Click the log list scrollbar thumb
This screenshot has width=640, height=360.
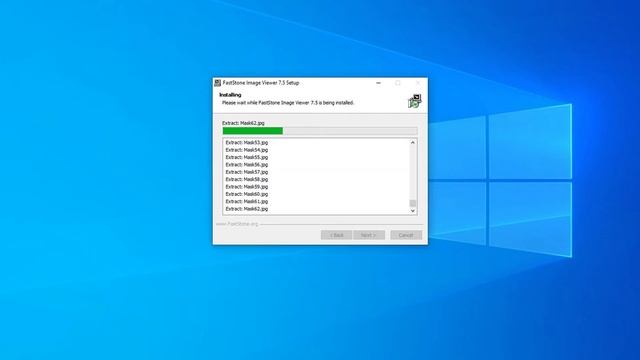[413, 203]
